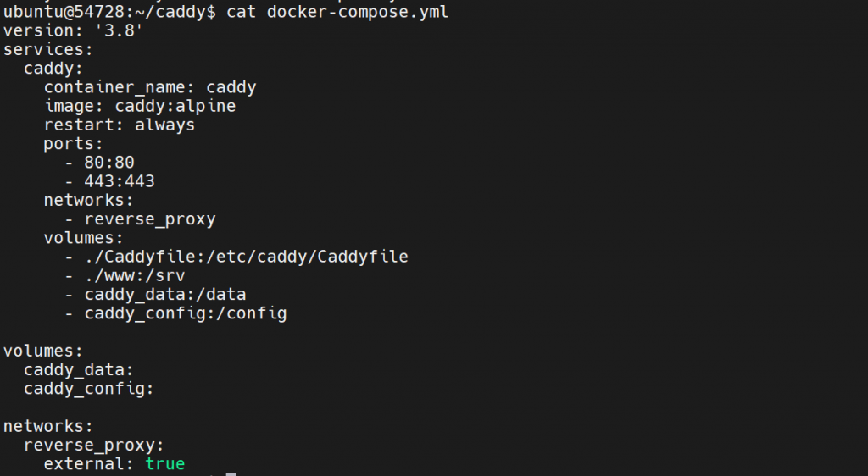The height and width of the screenshot is (476, 868).
Task: Click the top-level 'services:' key
Action: [x=48, y=50]
